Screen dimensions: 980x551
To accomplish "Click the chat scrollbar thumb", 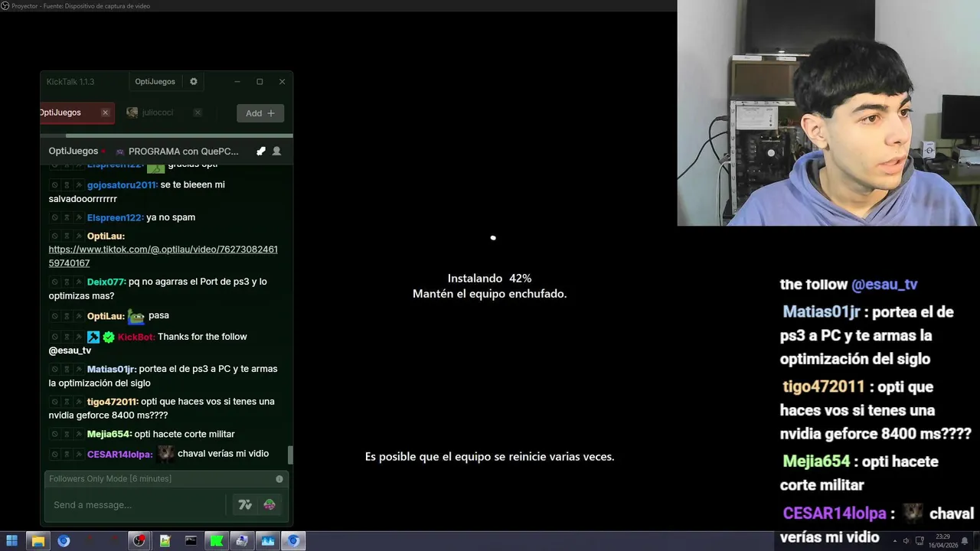I will tap(289, 455).
